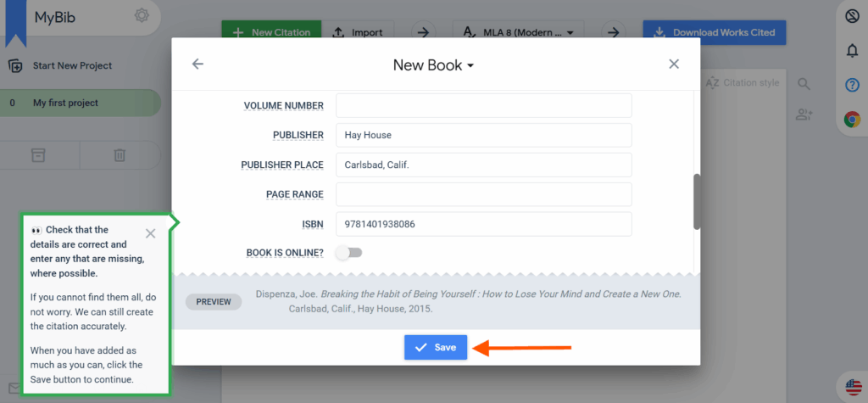
Task: Click the PREVIEW label badge
Action: (x=214, y=302)
